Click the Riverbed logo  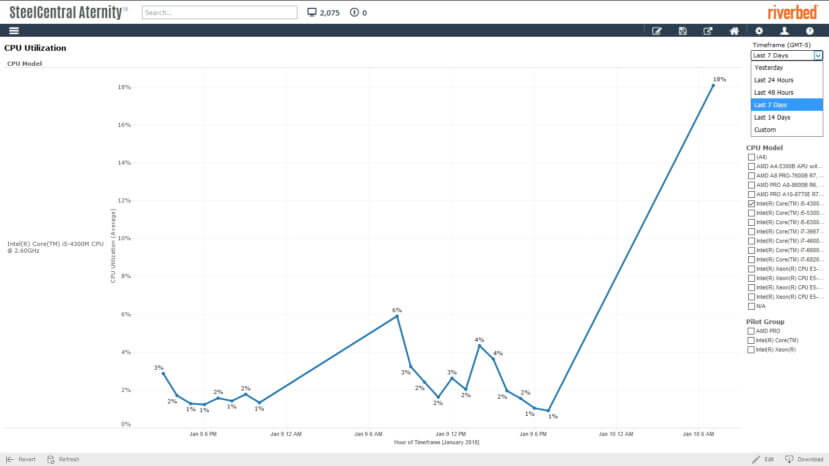[x=793, y=12]
